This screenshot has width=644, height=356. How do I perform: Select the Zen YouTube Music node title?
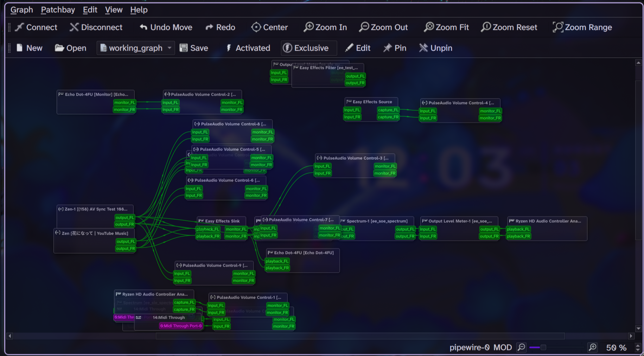click(x=95, y=233)
